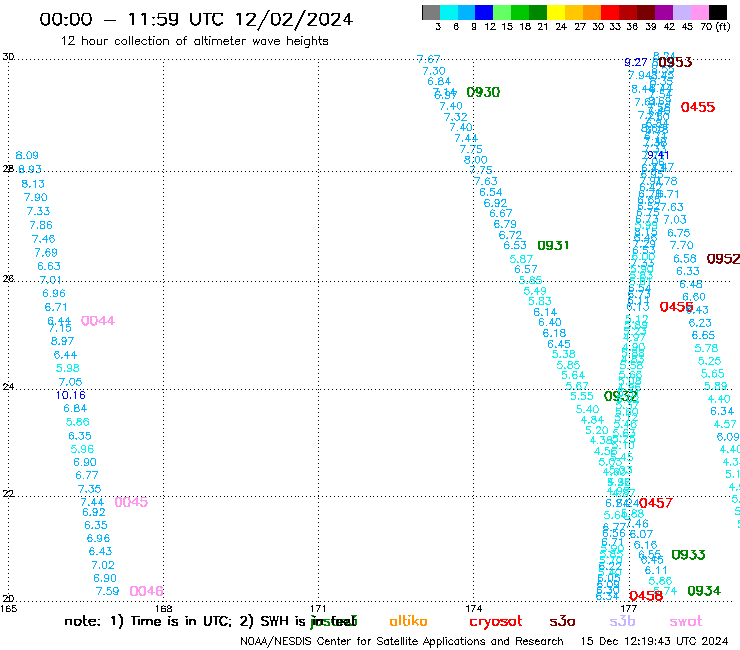Viewport: 740px width, 650px height.
Task: Select the 15 Dec 12:19:43 UTC timestamp
Action: 654,641
